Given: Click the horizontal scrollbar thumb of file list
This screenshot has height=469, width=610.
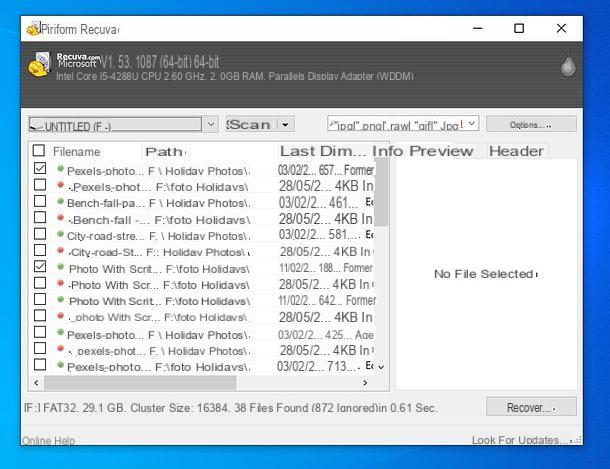Looking at the screenshot, I should click(140, 383).
